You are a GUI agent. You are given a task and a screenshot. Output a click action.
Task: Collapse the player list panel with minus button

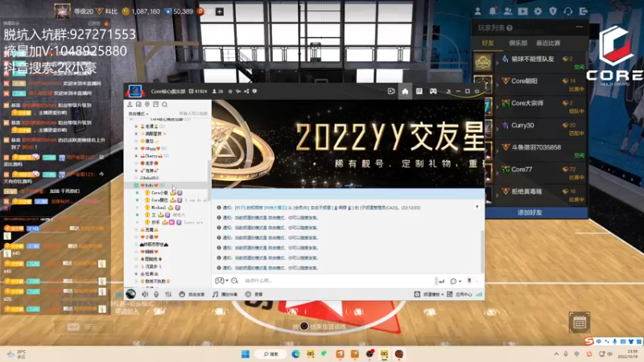(579, 27)
